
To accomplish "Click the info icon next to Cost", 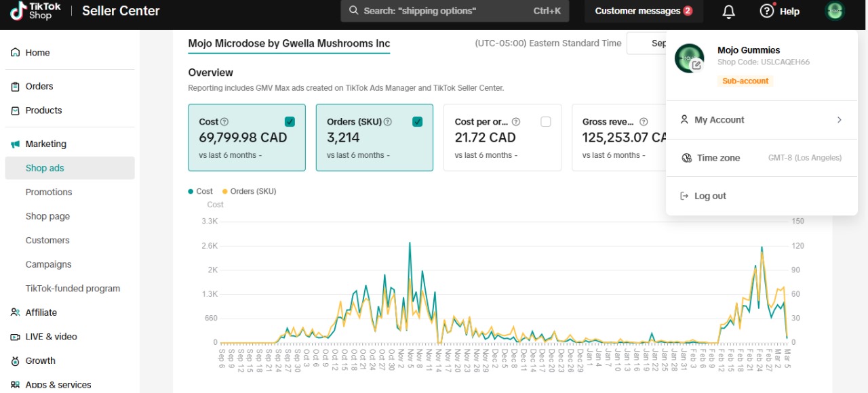I will [x=224, y=122].
